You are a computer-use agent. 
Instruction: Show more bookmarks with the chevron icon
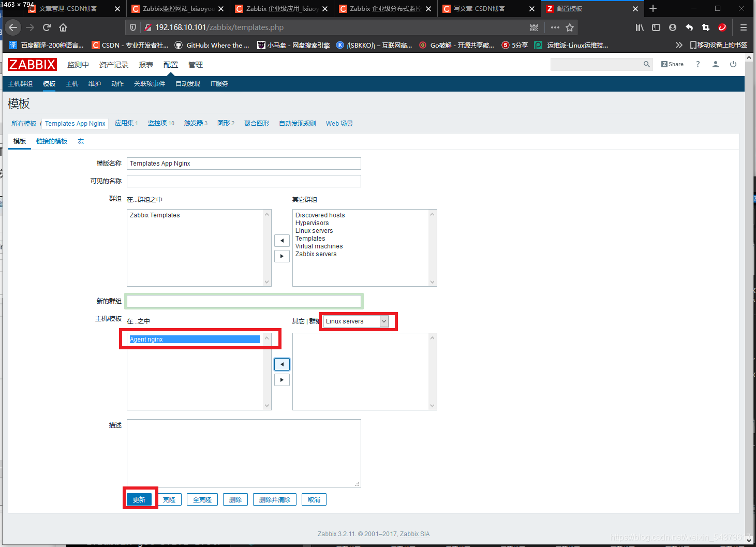click(679, 45)
